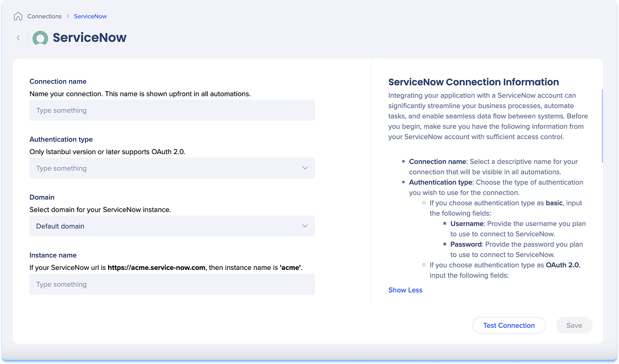
Task: Expand the Default domain dropdown
Action: click(172, 226)
